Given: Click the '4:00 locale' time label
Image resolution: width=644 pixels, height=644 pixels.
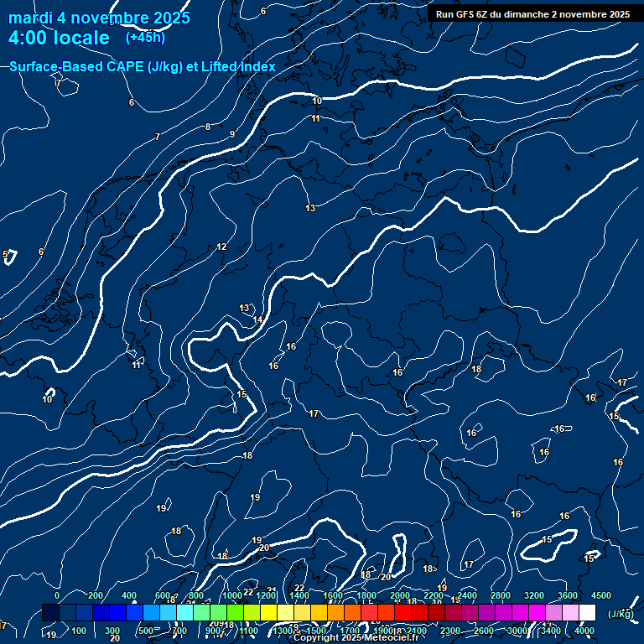Looking at the screenshot, I should [59, 38].
